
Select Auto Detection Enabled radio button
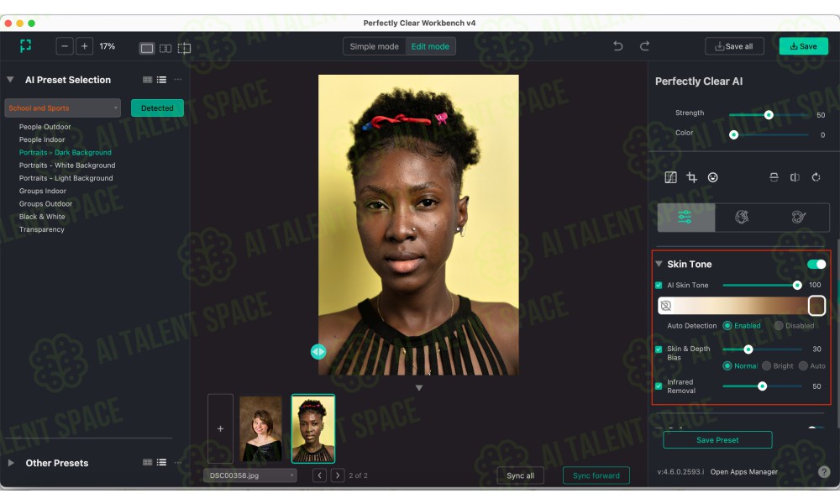pyautogui.click(x=727, y=326)
